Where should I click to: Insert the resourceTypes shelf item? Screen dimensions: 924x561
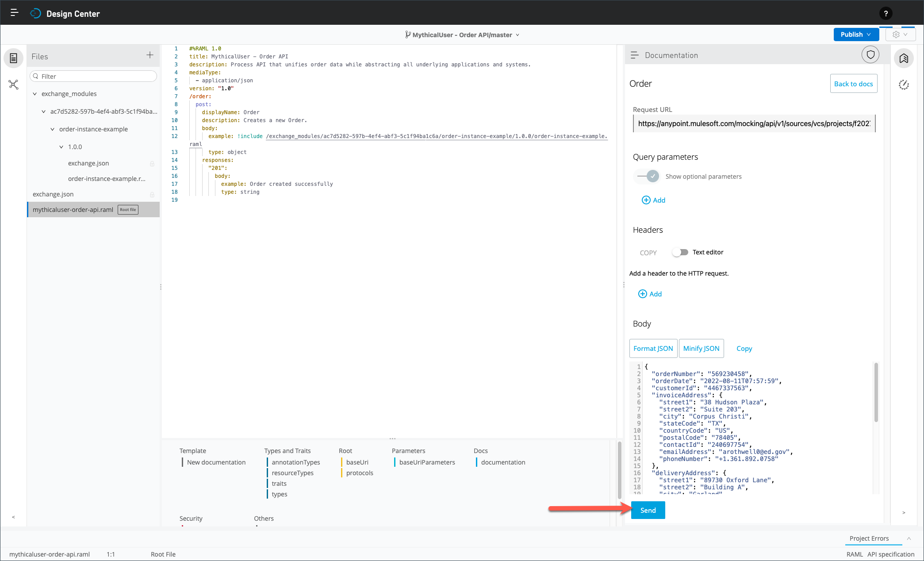pyautogui.click(x=292, y=473)
